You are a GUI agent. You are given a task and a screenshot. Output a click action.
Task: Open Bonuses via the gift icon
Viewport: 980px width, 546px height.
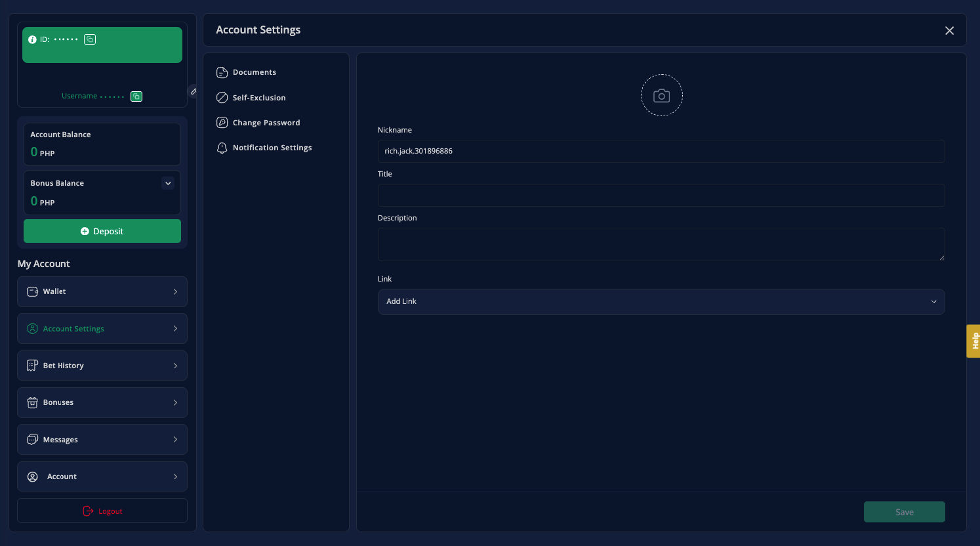(x=32, y=402)
